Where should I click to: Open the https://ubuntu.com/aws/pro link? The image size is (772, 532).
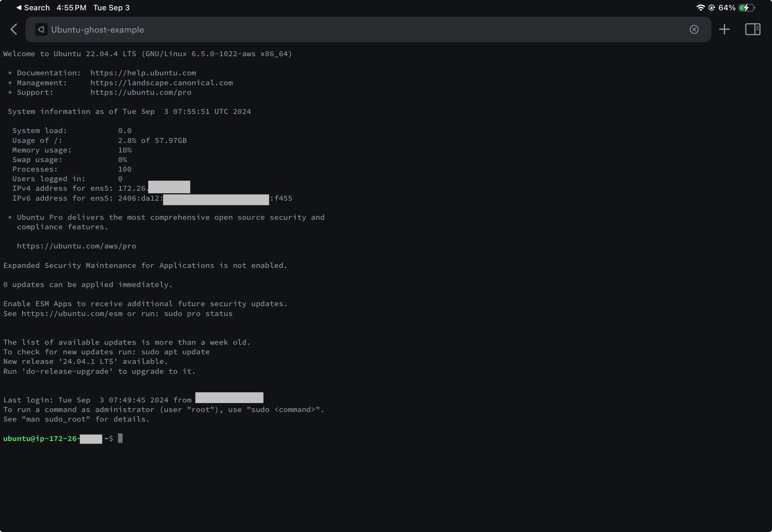point(76,246)
